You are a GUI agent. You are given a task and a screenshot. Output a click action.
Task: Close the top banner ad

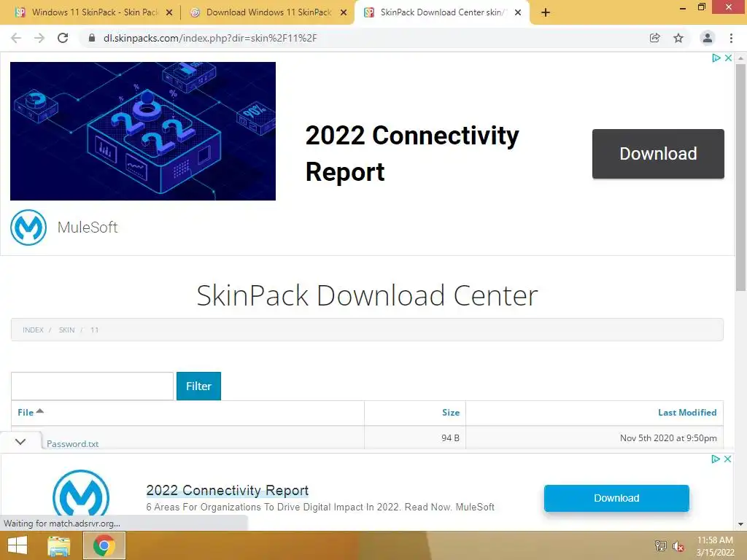coord(728,58)
